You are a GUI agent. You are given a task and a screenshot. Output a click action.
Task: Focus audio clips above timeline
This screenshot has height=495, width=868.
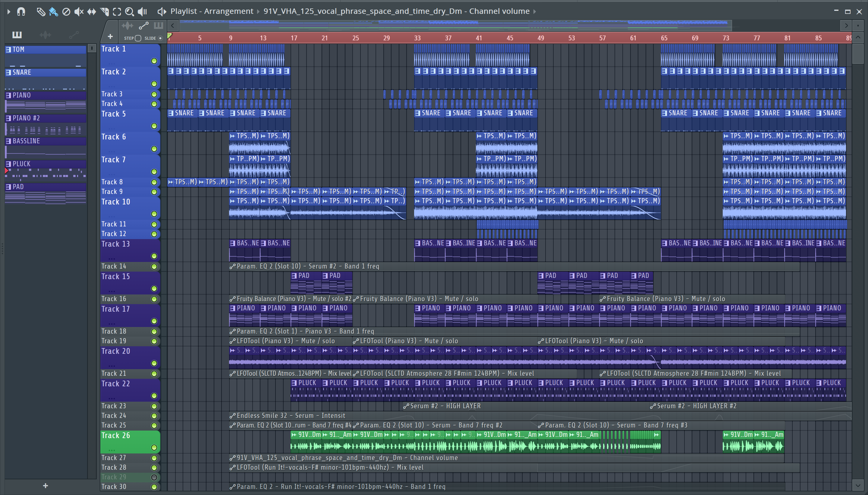click(x=127, y=26)
